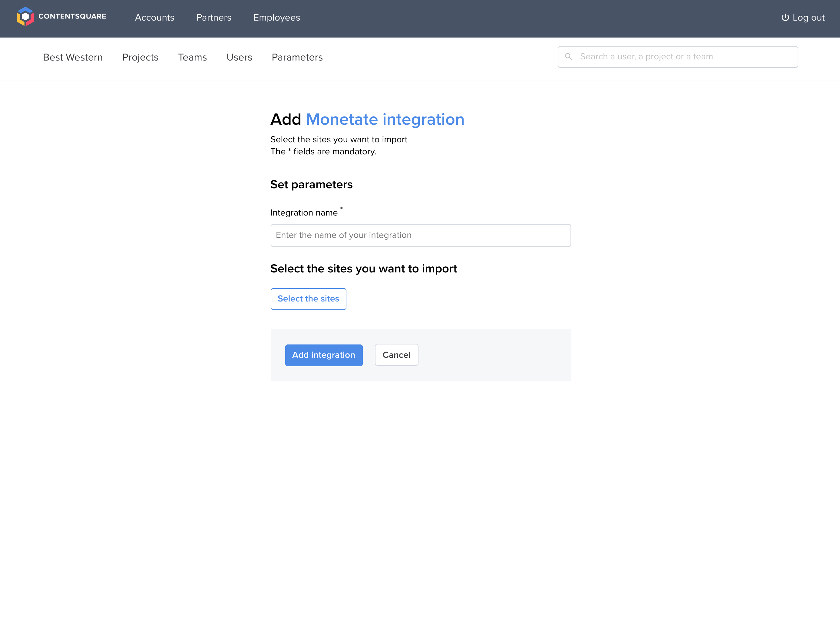Screen dimensions: 840x629
Task: Click the Log out link
Action: point(803,18)
